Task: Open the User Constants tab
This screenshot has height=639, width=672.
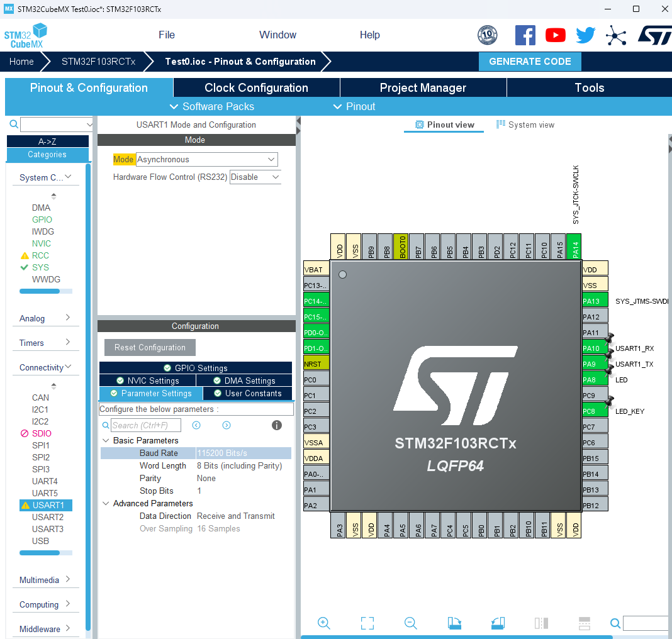Action: click(x=248, y=393)
